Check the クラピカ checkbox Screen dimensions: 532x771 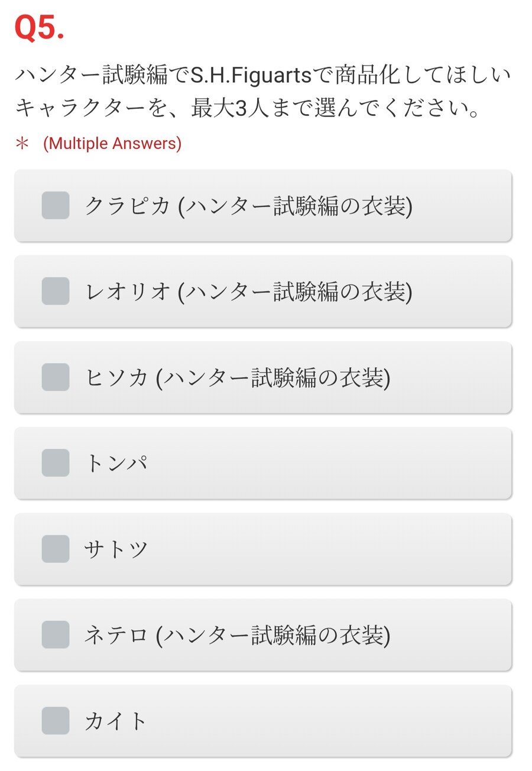(x=56, y=205)
